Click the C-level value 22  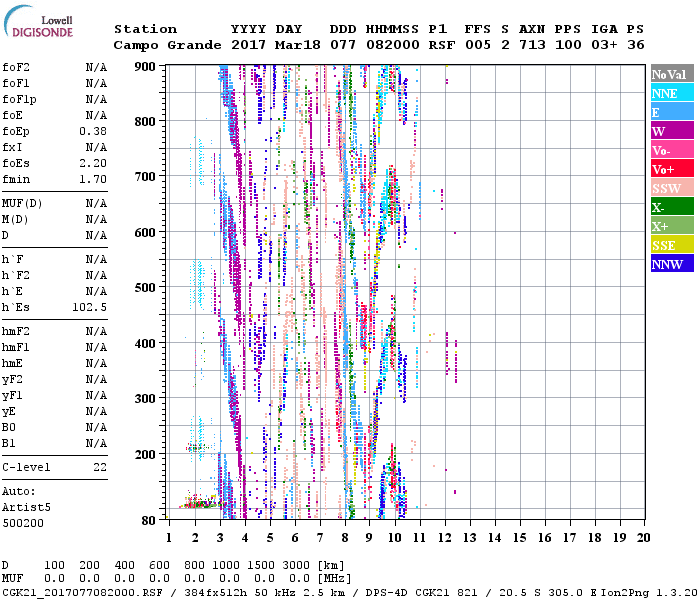click(100, 467)
